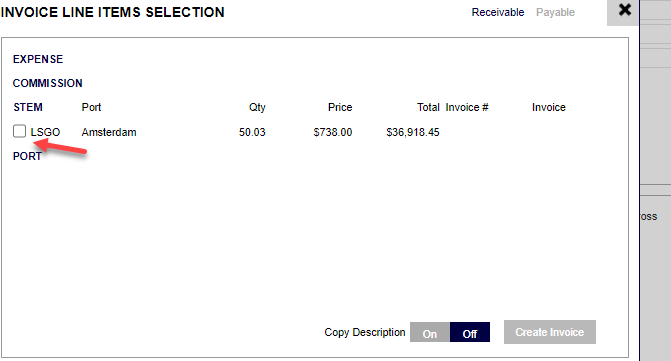Viewport: 671px width, 361px height.
Task: Expand the EXPENSE section
Action: (38, 59)
